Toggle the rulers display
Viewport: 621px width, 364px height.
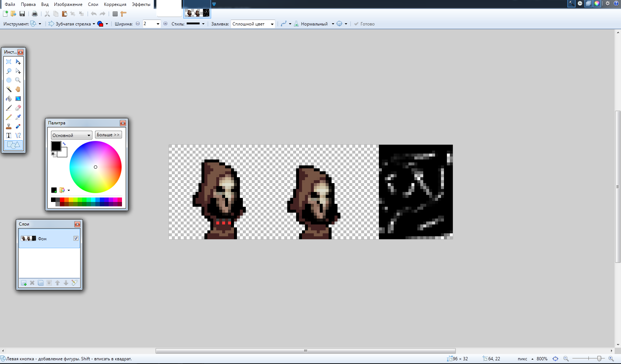pos(123,14)
